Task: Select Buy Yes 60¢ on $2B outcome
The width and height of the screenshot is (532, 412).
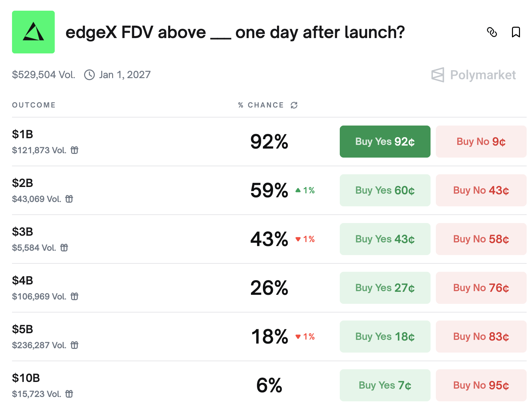Action: pyautogui.click(x=385, y=190)
